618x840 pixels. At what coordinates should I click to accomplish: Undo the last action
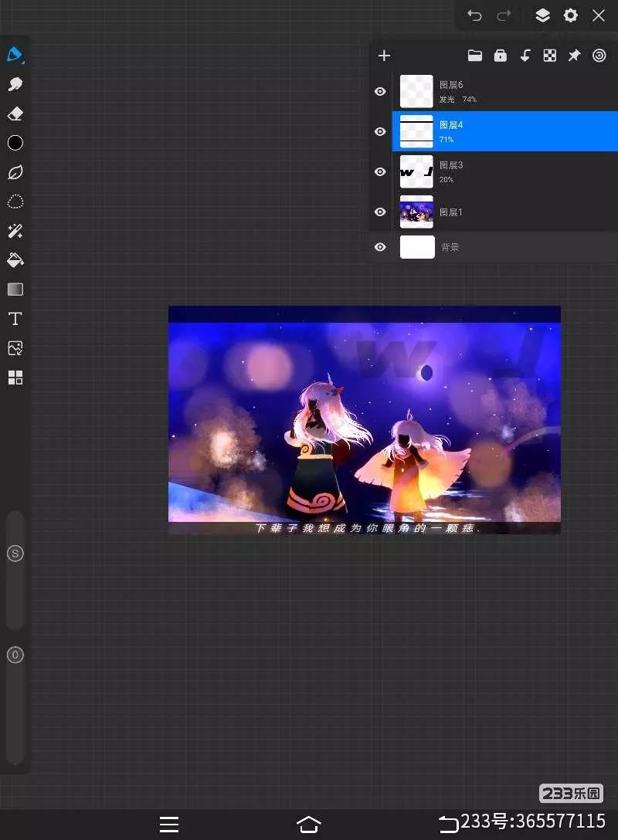[474, 15]
